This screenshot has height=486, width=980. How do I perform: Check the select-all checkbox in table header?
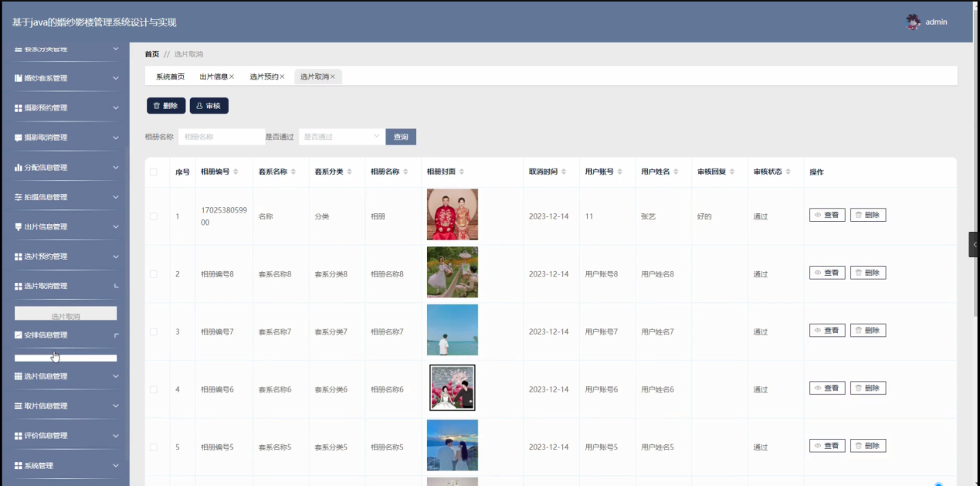pos(153,172)
